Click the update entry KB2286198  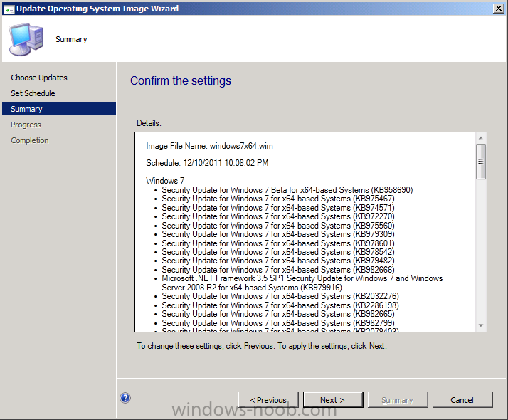[280, 305]
